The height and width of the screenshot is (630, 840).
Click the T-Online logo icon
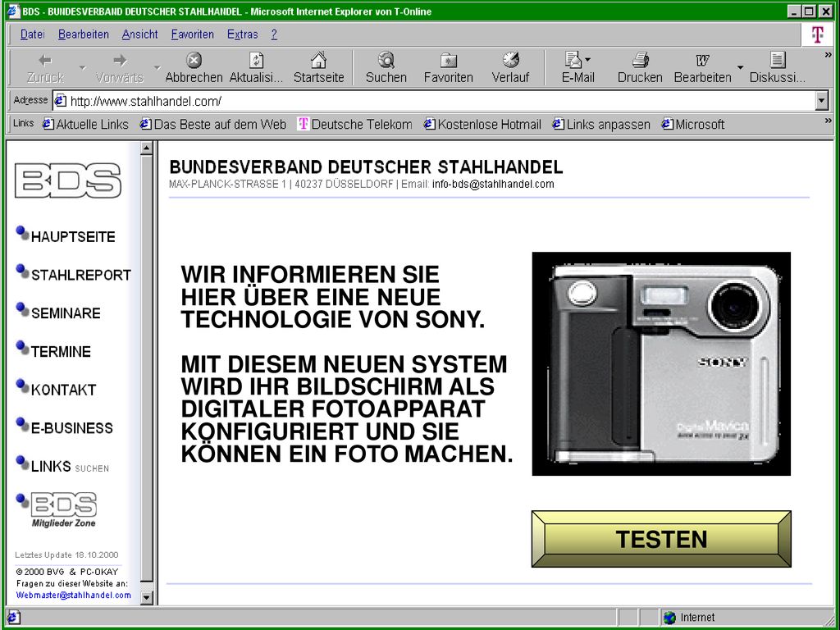pos(818,34)
